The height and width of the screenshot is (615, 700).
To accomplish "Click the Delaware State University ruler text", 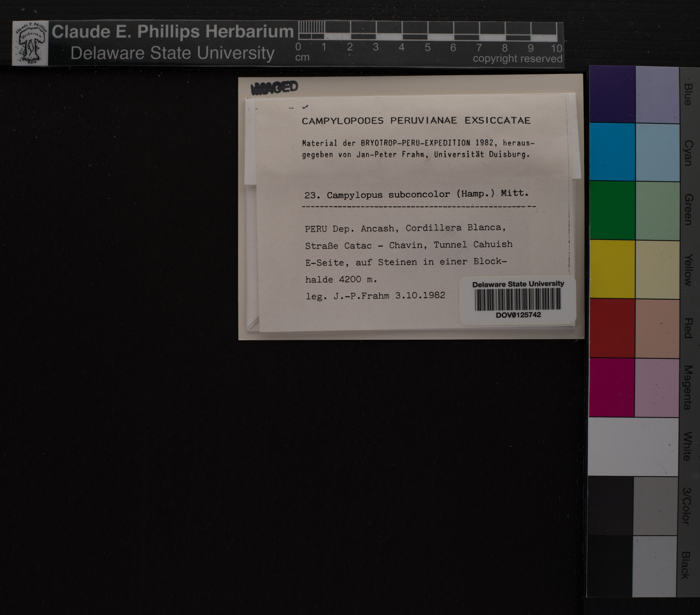I will pyautogui.click(x=172, y=53).
